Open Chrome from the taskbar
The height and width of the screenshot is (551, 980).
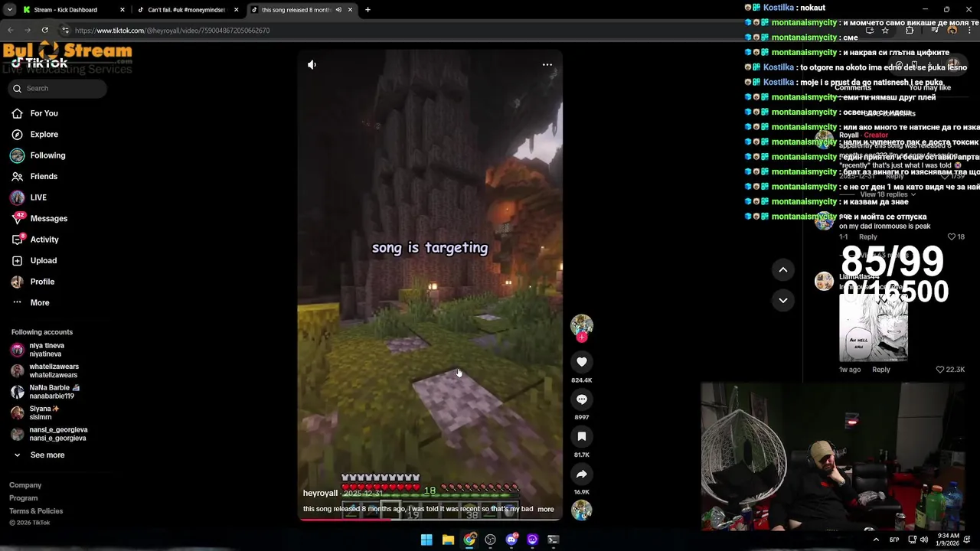(x=469, y=540)
